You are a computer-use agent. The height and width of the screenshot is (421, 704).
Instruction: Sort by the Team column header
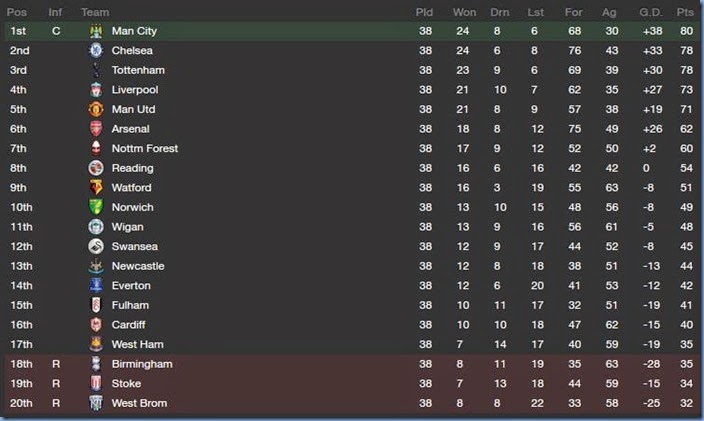point(95,12)
